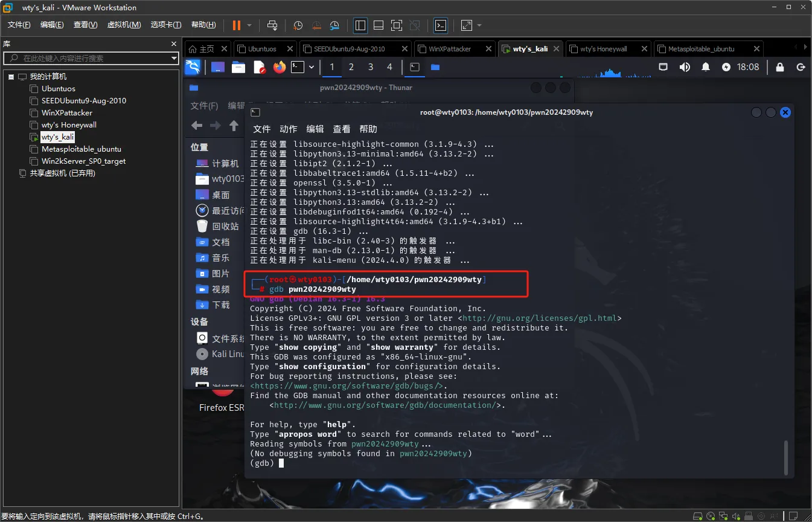Click the stretch guest display icon
Image resolution: width=812 pixels, height=522 pixels.
click(x=467, y=25)
